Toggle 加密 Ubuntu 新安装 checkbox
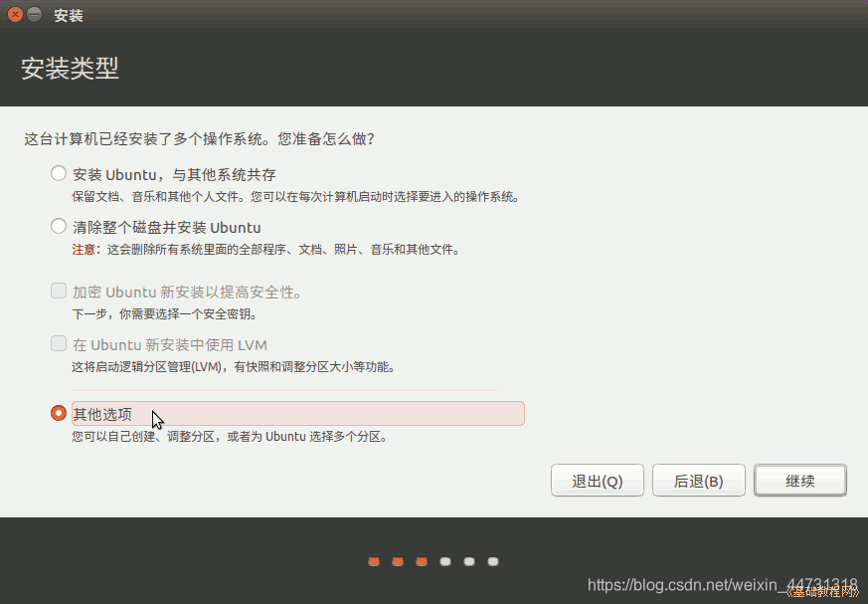The image size is (868, 604). [x=59, y=291]
